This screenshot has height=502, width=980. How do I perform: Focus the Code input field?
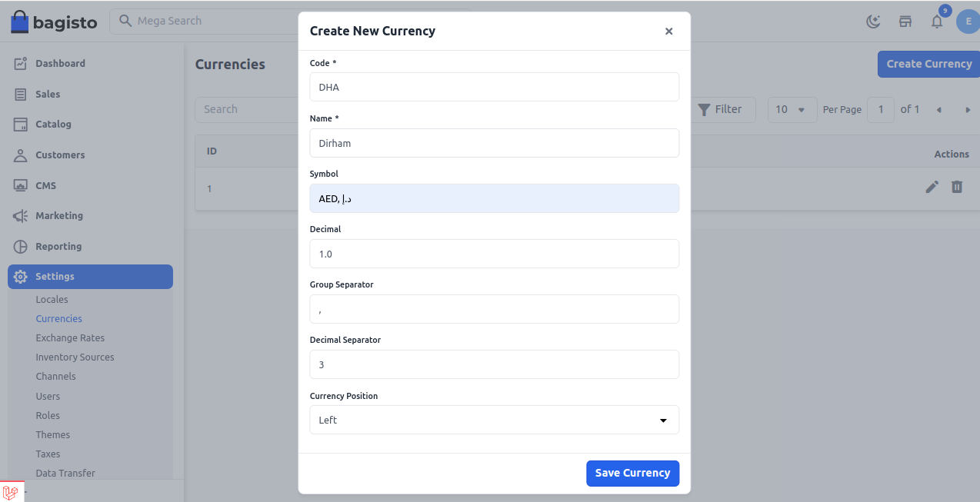[495, 87]
